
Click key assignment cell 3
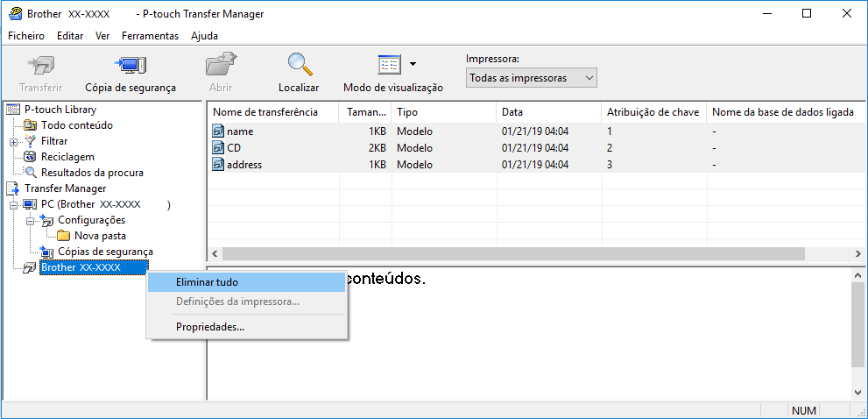tap(610, 165)
